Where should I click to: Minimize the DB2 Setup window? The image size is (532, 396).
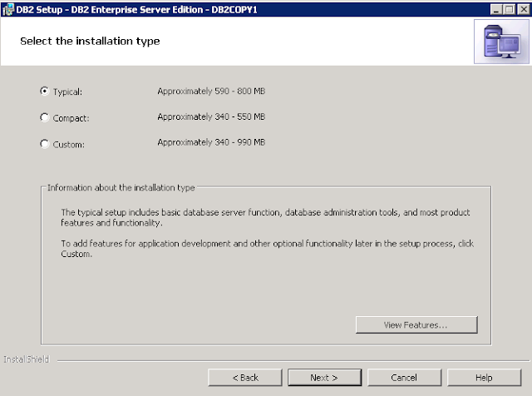(x=496, y=9)
